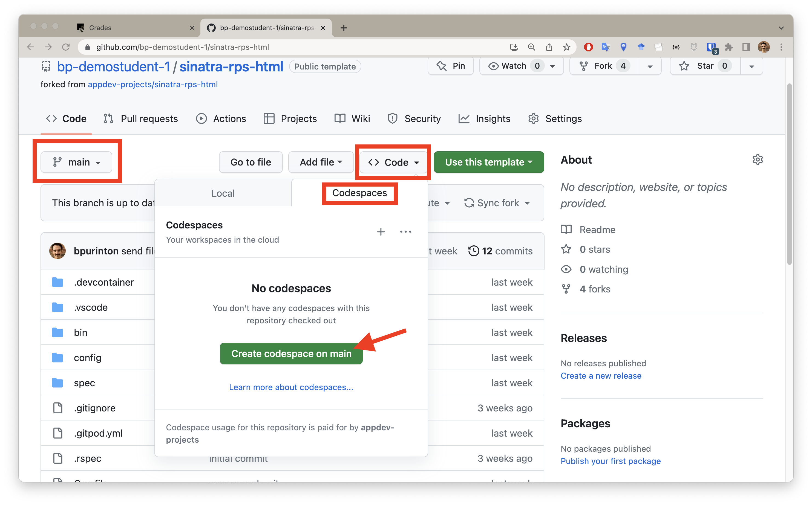The width and height of the screenshot is (812, 505).
Task: Switch to the Local tab
Action: tap(223, 193)
